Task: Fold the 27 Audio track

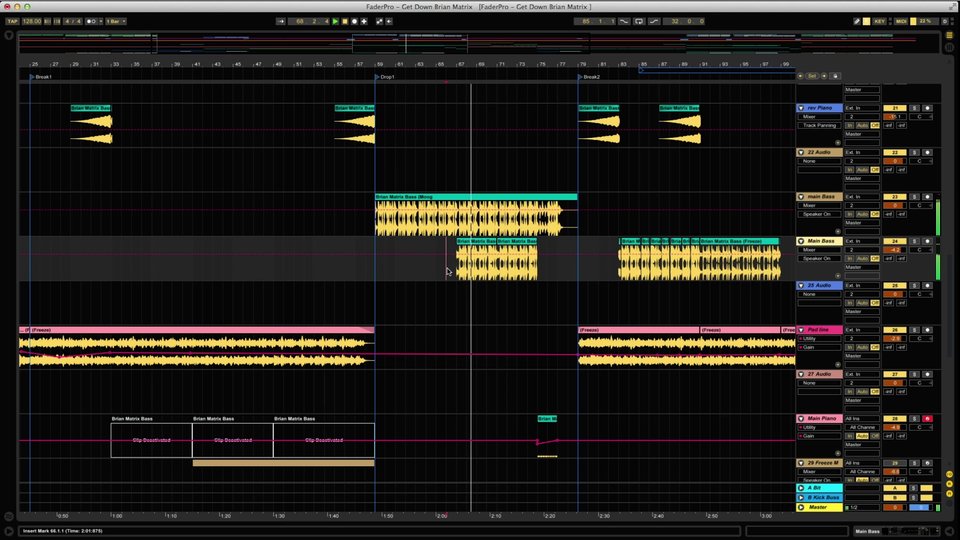Action: (x=801, y=374)
